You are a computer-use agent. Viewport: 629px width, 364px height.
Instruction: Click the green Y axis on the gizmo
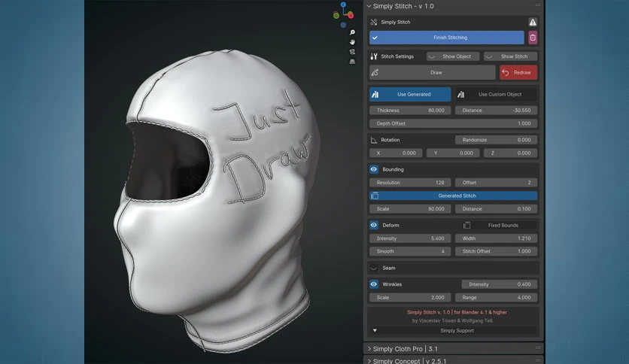tap(336, 15)
